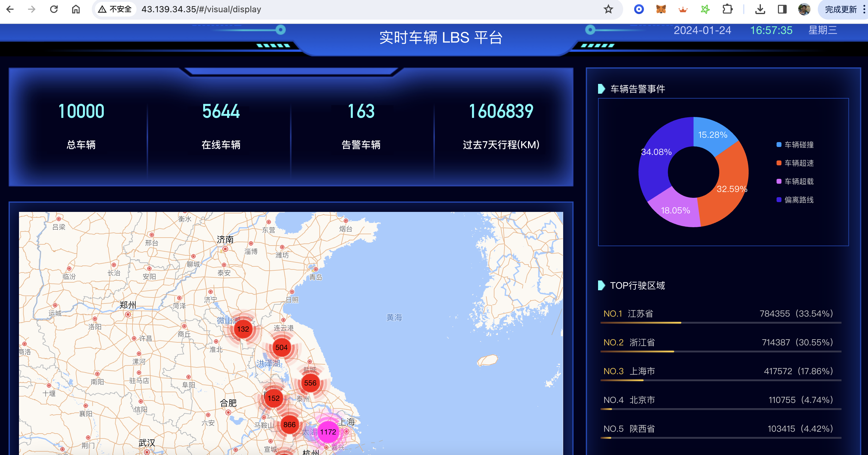Bookmark page with star icon
868x455 pixels.
[x=608, y=9]
